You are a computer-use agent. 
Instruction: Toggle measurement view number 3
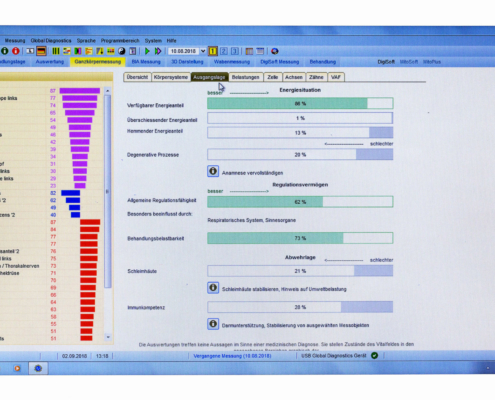(x=235, y=51)
